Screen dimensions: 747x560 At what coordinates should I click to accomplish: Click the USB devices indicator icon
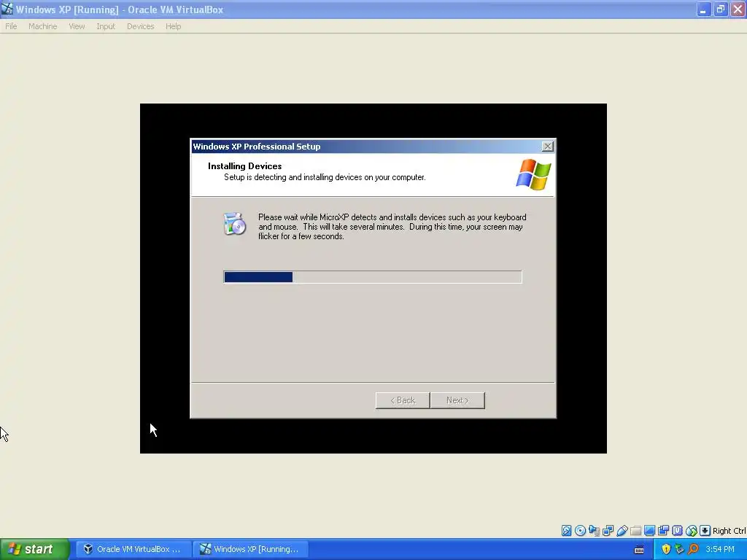622,531
